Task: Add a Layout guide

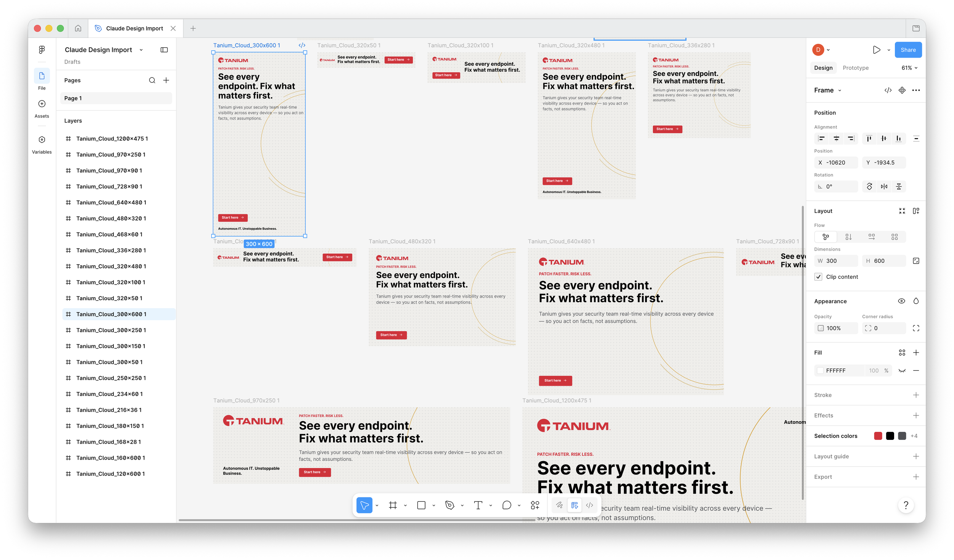Action: coord(916,456)
